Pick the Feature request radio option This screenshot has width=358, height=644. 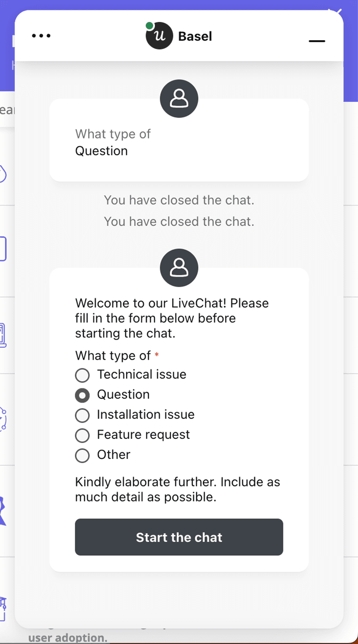click(82, 435)
